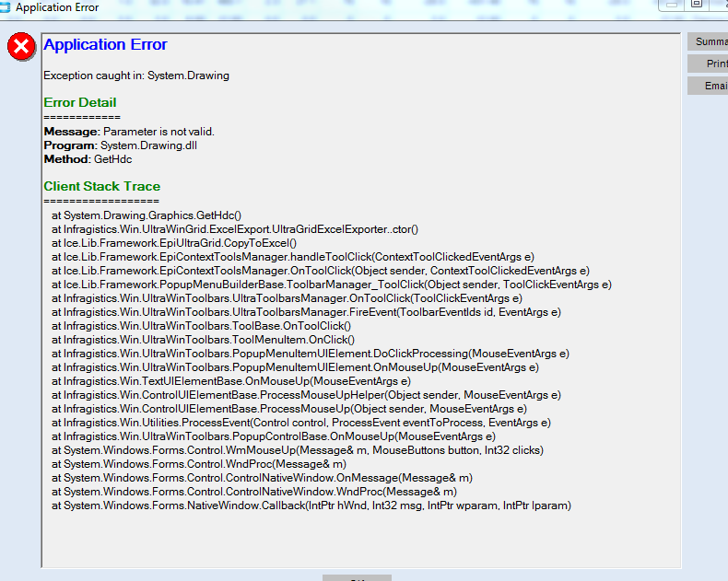Click the application icon in title bar
Viewport: 728px width, 581px height.
(x=6, y=7)
